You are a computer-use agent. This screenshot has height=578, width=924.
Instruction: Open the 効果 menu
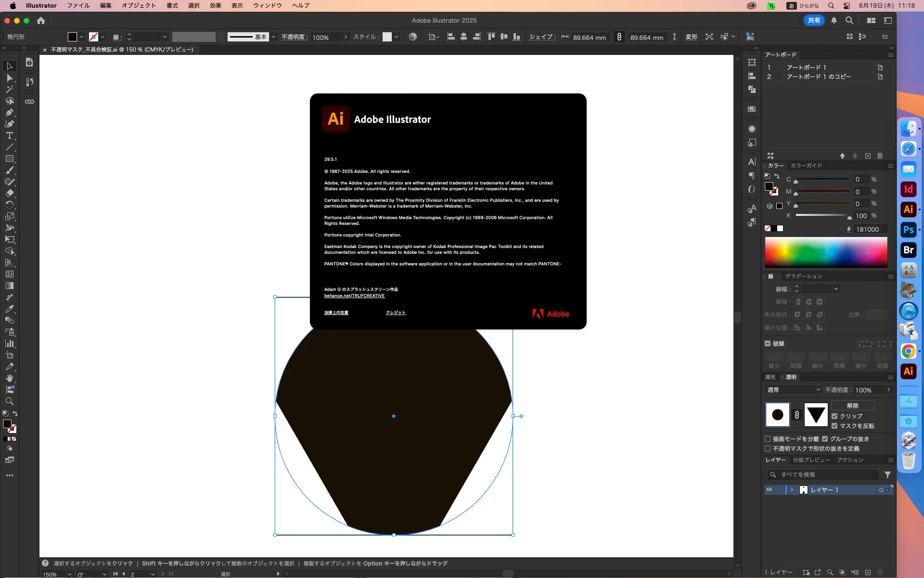(215, 6)
